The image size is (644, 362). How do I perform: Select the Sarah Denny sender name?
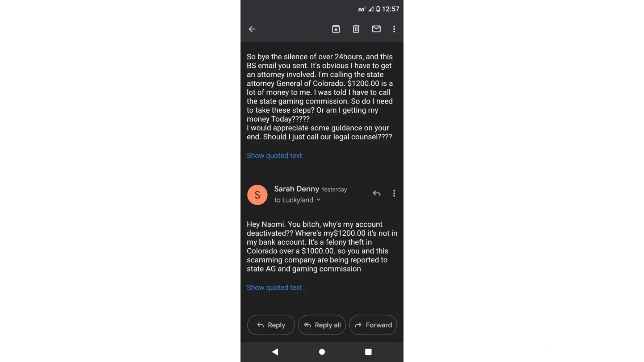296,189
